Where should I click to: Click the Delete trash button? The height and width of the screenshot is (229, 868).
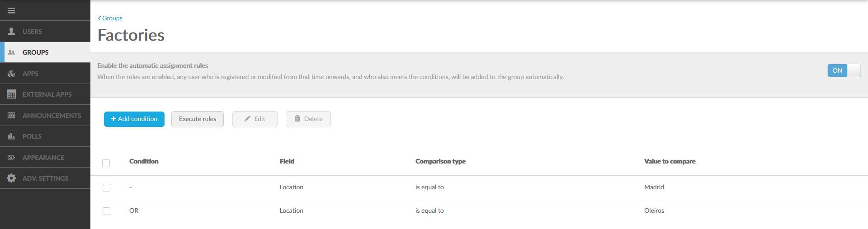click(x=308, y=119)
